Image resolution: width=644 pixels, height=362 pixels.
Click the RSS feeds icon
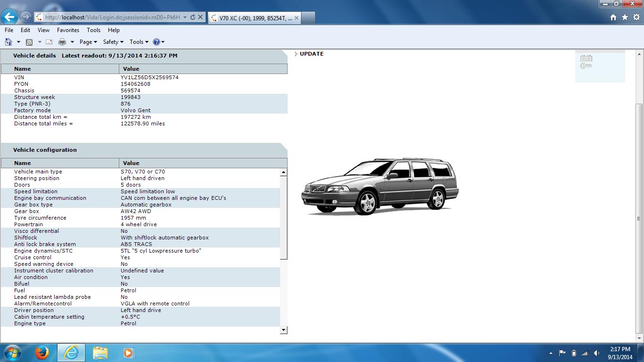pyautogui.click(x=29, y=42)
